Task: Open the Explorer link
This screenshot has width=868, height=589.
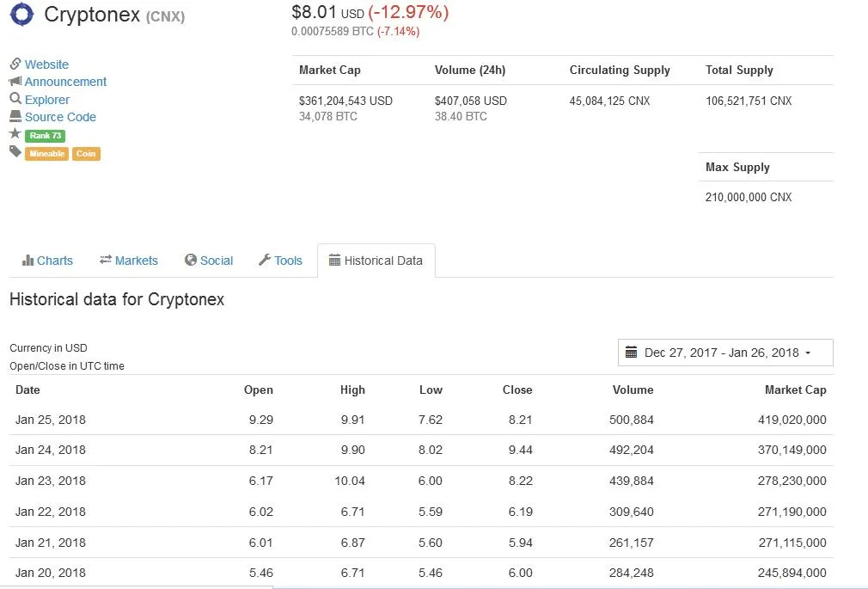Action: 47,100
